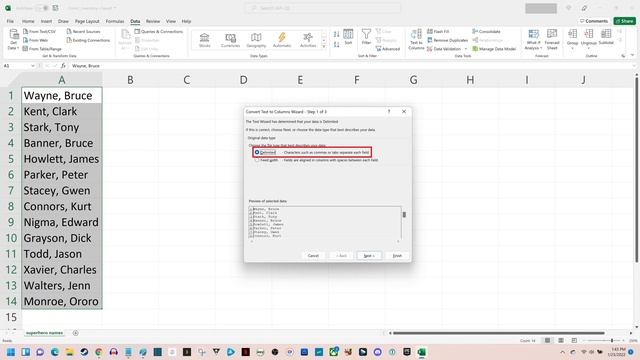Select cell containing Stark, Tony
This screenshot has width=640, height=360.
click(x=62, y=127)
